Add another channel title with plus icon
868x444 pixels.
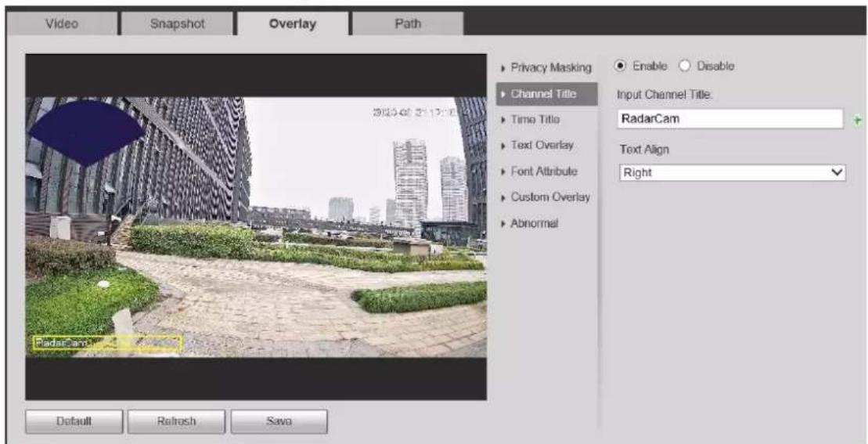coord(859,120)
